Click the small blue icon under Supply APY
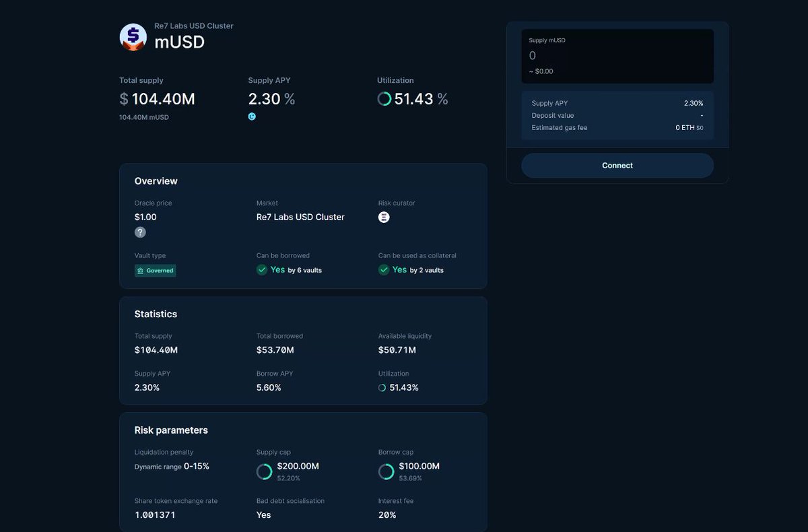Screen dimensions: 808x532 point(252,117)
